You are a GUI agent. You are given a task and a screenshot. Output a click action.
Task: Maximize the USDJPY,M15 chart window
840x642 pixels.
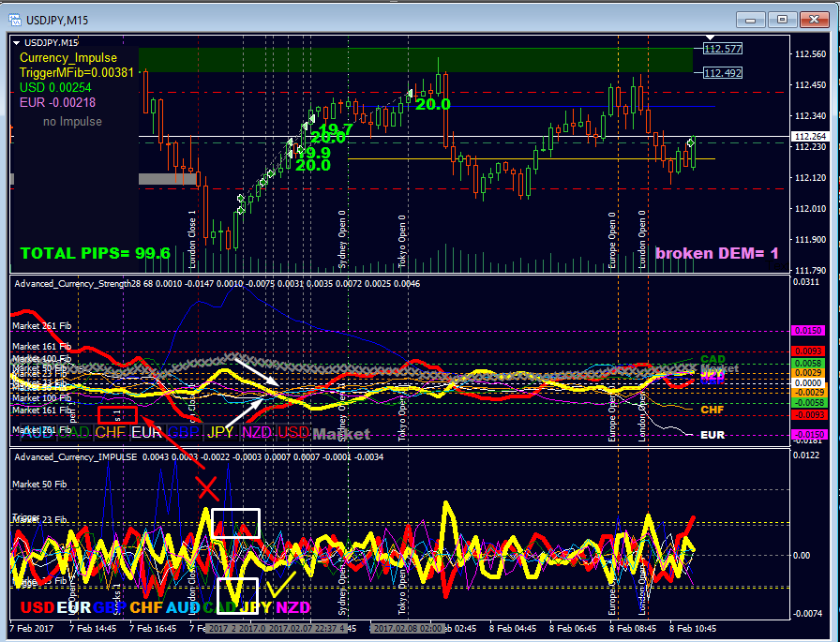782,20
